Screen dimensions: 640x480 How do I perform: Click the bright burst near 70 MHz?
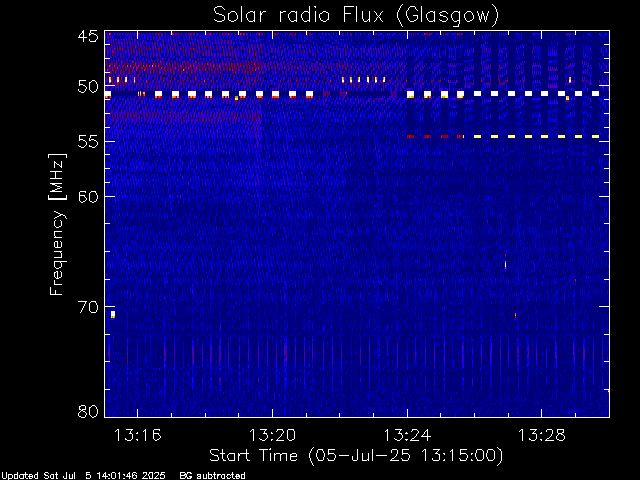113,314
